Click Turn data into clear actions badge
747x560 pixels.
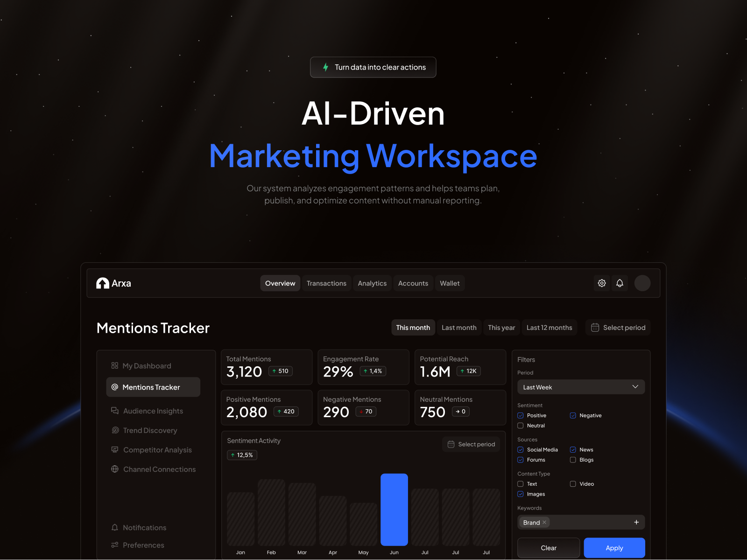click(x=373, y=67)
